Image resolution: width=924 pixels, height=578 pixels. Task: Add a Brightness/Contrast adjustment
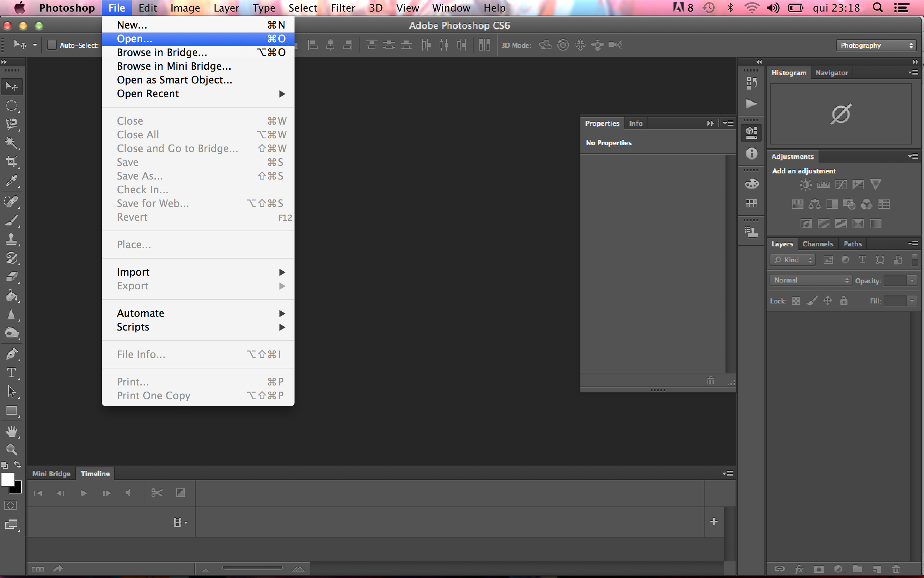click(806, 185)
